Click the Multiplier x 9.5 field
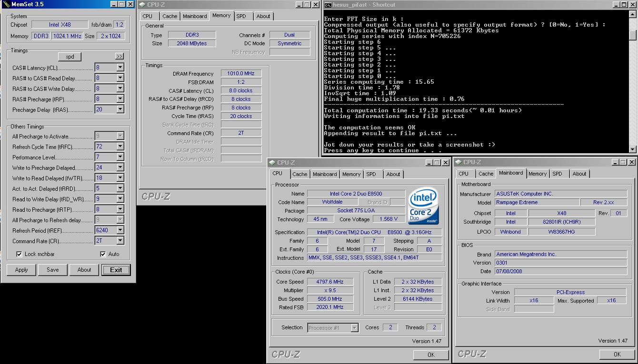This screenshot has width=638, height=364. 330,290
